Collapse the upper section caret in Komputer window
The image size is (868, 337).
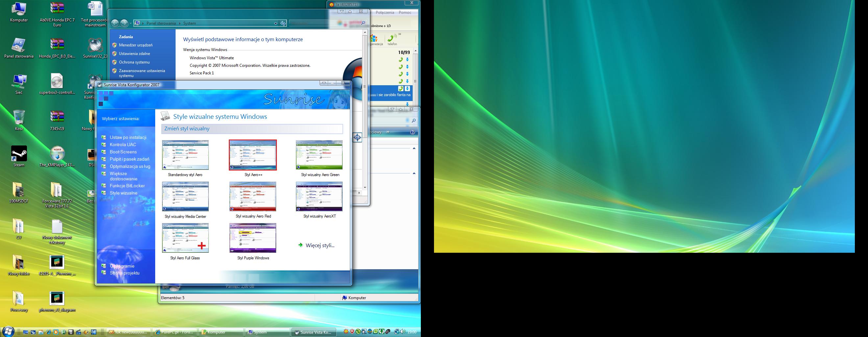point(414,148)
